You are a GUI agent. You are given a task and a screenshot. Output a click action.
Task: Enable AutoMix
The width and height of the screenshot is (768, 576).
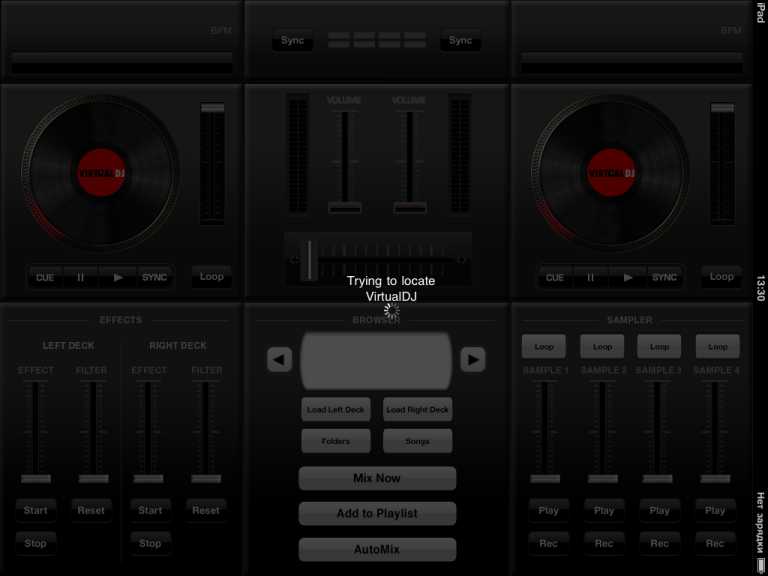[377, 550]
